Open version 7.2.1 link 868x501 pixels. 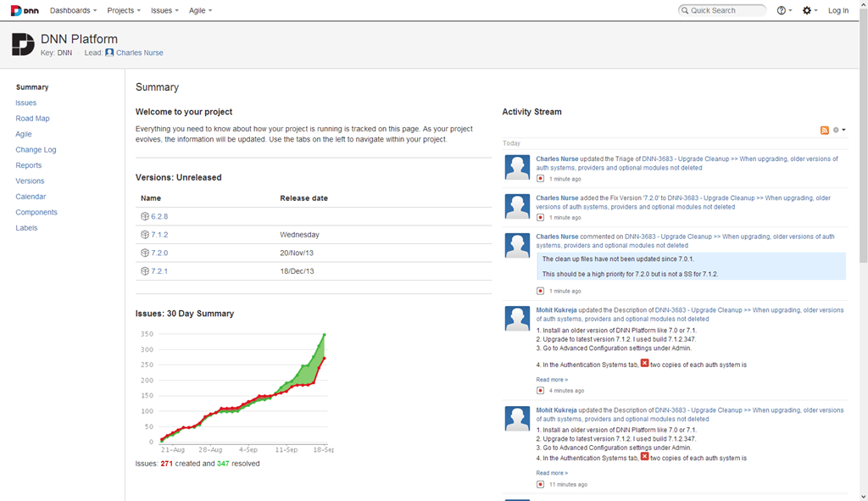(x=159, y=271)
